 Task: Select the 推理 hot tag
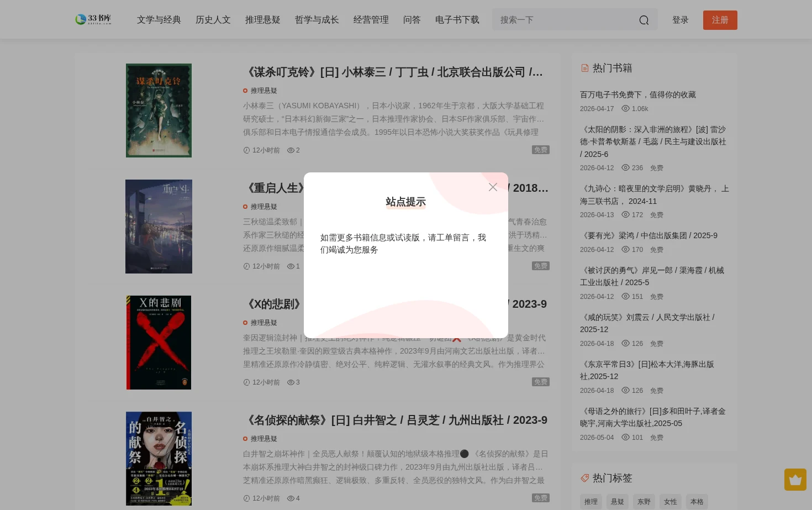591,502
